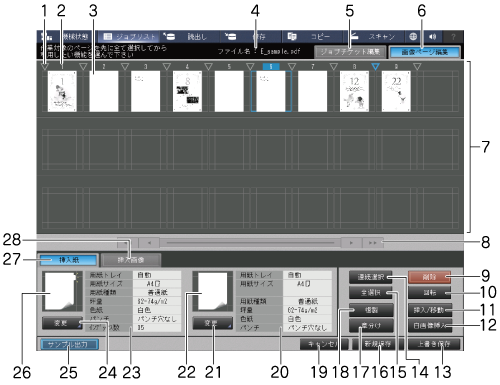Select page 9 thumbnail showing number 22

396,91
